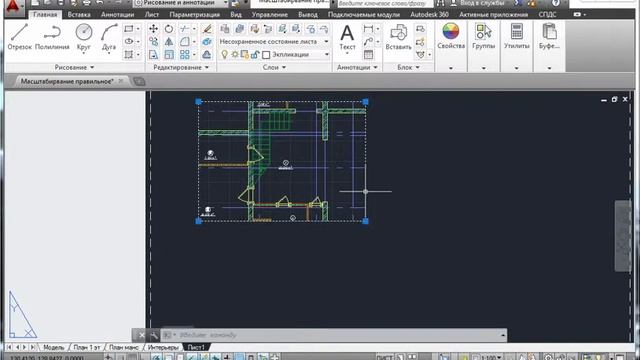Screen dimensions: 640x360
Task: Switch to the СПДС ribbon tab
Action: tap(547, 14)
